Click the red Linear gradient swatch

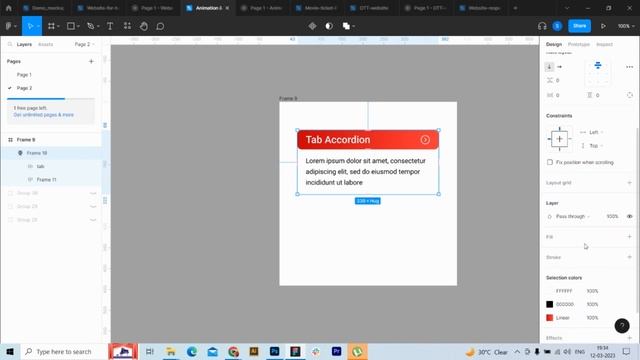549,318
